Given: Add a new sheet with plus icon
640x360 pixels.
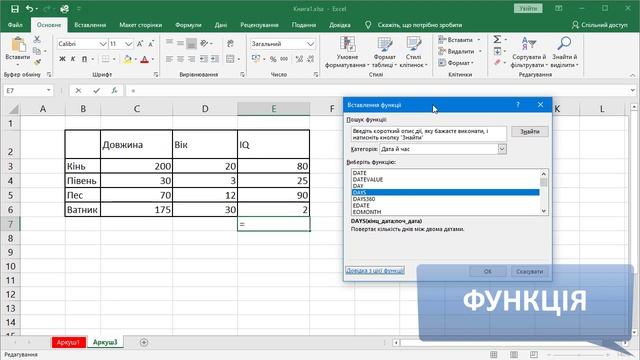Looking at the screenshot, I should (x=144, y=342).
